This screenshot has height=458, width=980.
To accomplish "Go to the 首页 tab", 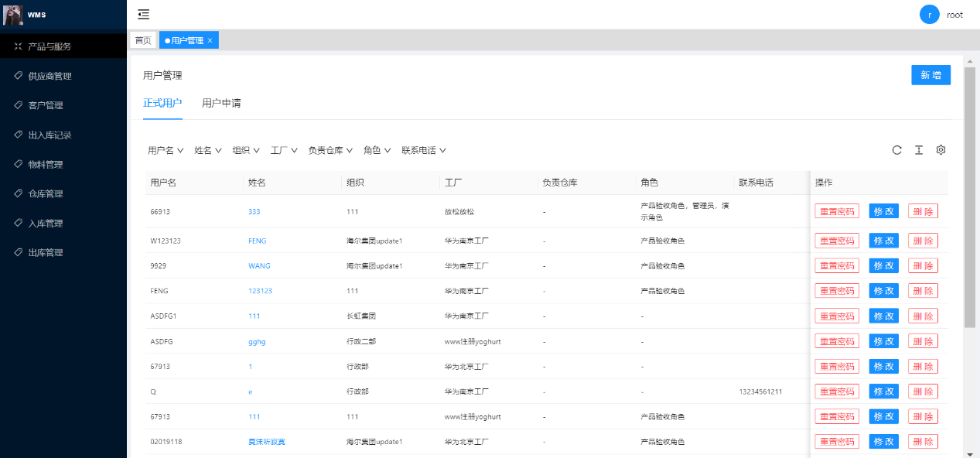I will [x=143, y=40].
